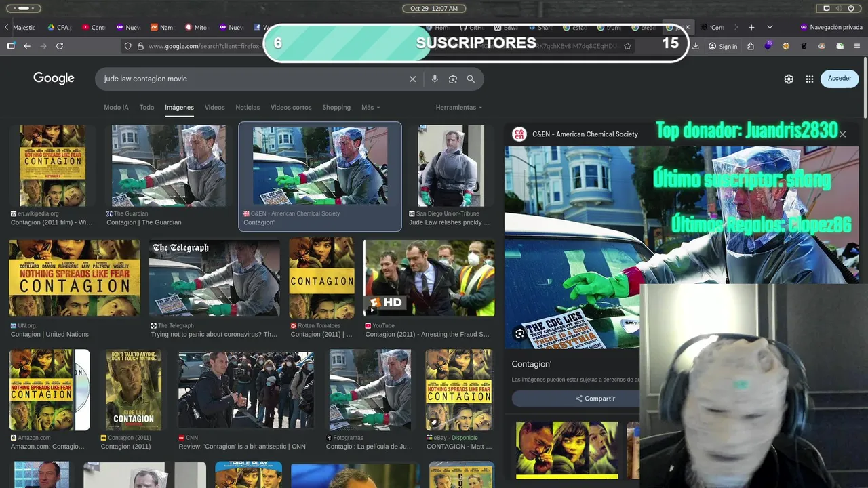This screenshot has height=488, width=868.
Task: Select the eBay Contagion poster thumbnail
Action: coord(459,390)
